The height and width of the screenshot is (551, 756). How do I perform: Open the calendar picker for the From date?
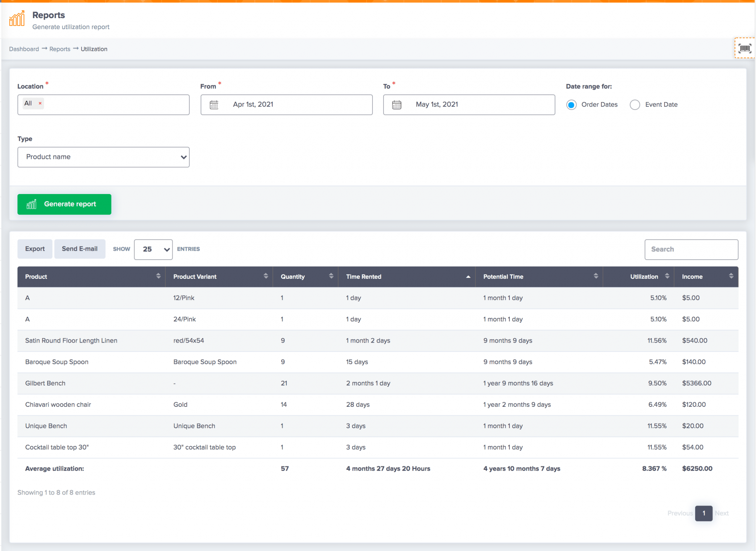pyautogui.click(x=214, y=104)
